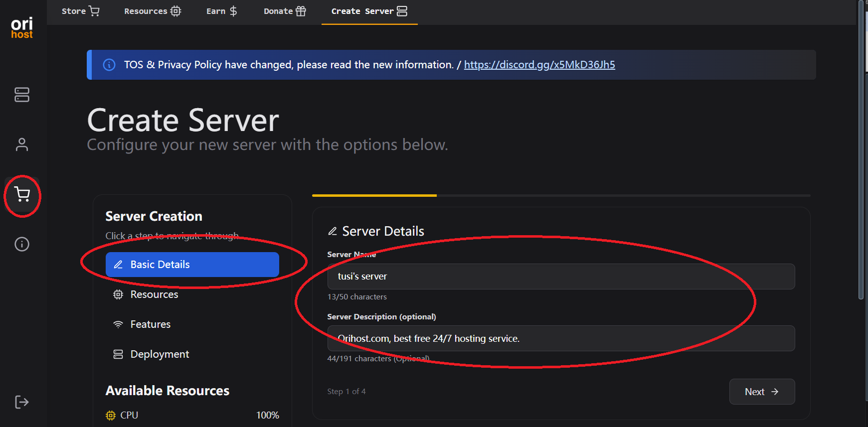Open the servers icon in sidebar
Viewport: 868px width, 427px height.
coord(22,95)
